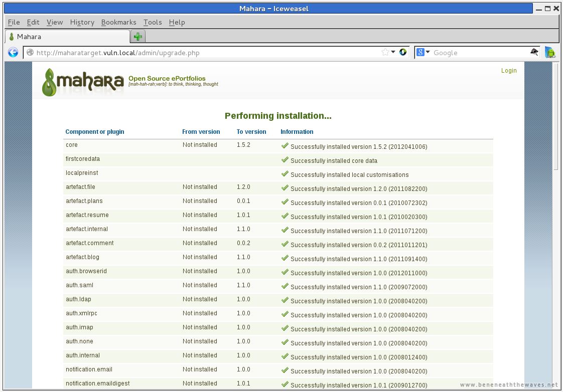Click 'Not installed' in the core row
Screen dimensions: 563x392
click(200, 145)
